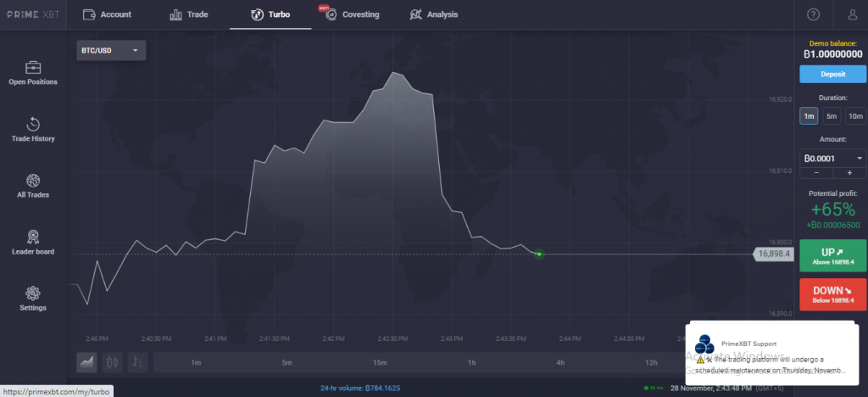Select the Turbo tab
868x397 pixels.
pyautogui.click(x=270, y=14)
